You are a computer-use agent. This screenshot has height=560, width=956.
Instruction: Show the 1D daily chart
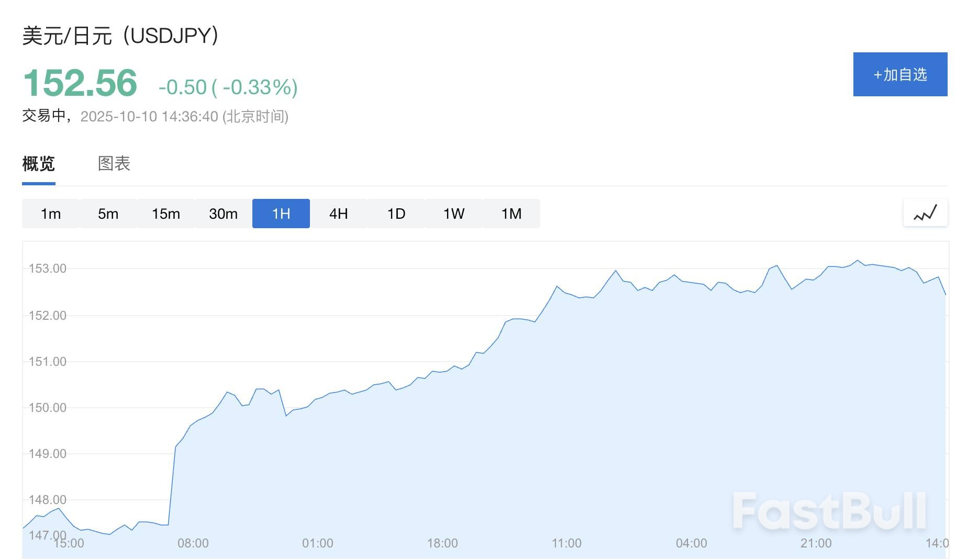point(396,214)
